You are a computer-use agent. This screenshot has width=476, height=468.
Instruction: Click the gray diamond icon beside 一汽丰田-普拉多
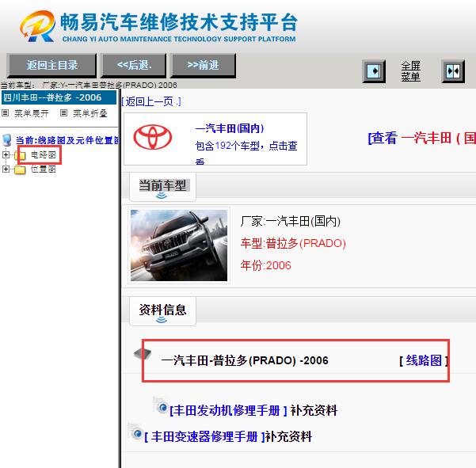143,353
